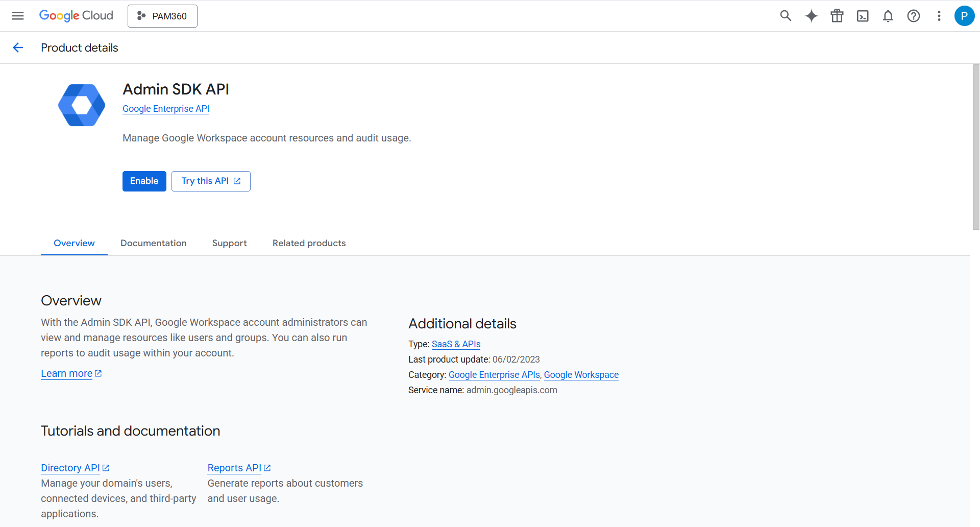Open the more options menu
Image resolution: width=980 pixels, height=527 pixels.
[939, 16]
